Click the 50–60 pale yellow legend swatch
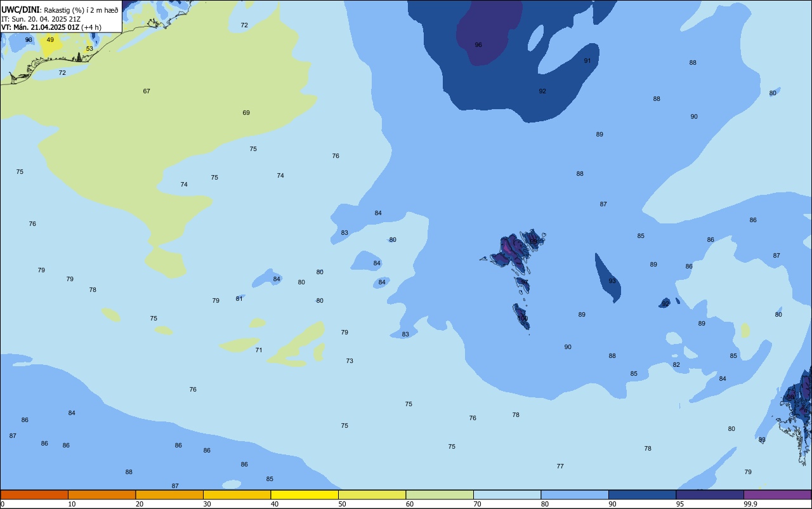Image resolution: width=812 pixels, height=509 pixels. 372,494
